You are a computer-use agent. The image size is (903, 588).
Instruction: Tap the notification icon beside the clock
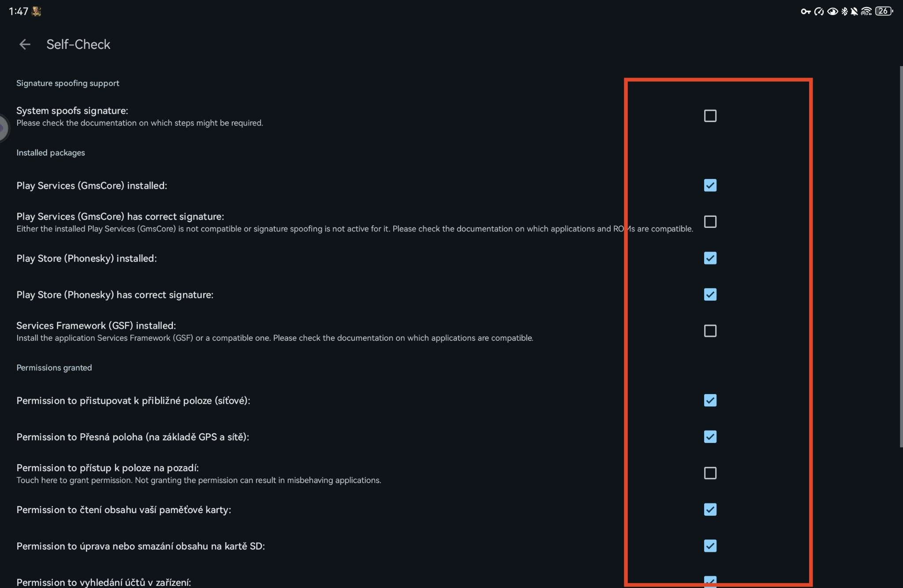37,11
